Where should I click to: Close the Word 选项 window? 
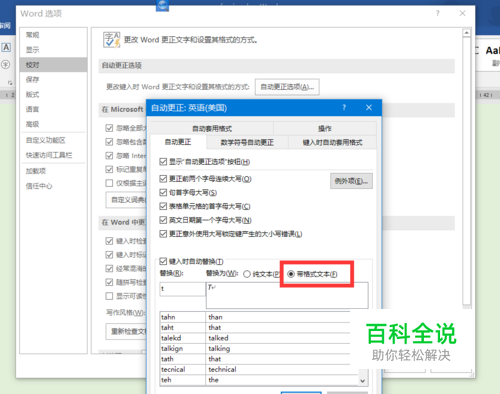(462, 13)
